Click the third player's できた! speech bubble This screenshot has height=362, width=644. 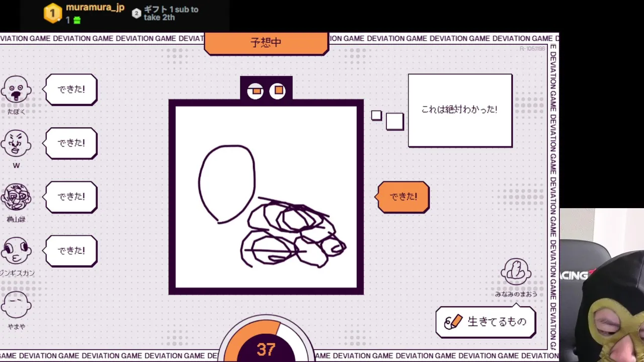[71, 197]
